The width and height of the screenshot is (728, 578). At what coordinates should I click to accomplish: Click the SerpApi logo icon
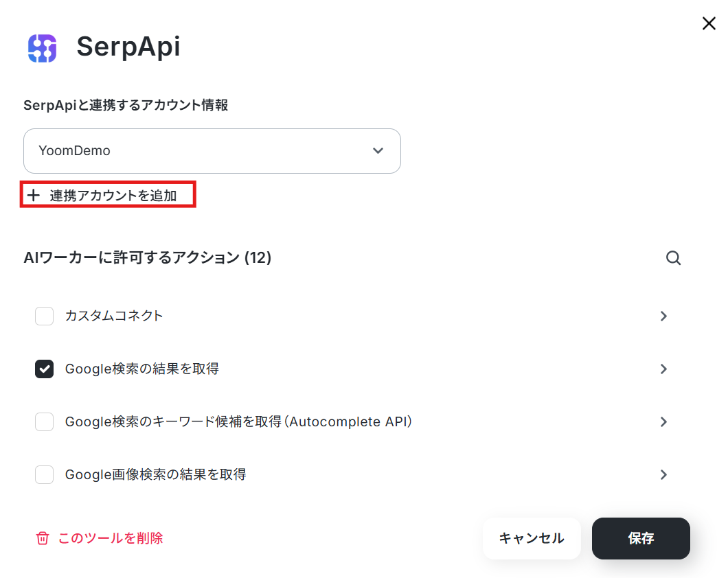coord(43,48)
